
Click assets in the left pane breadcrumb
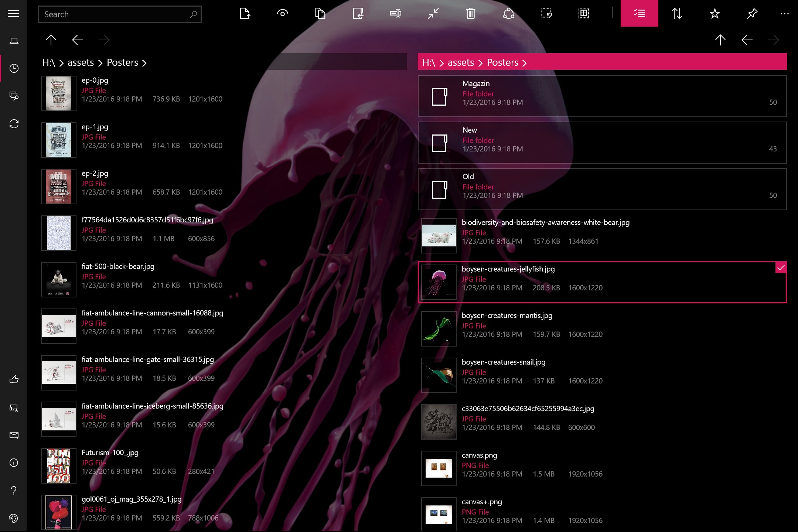tap(81, 62)
